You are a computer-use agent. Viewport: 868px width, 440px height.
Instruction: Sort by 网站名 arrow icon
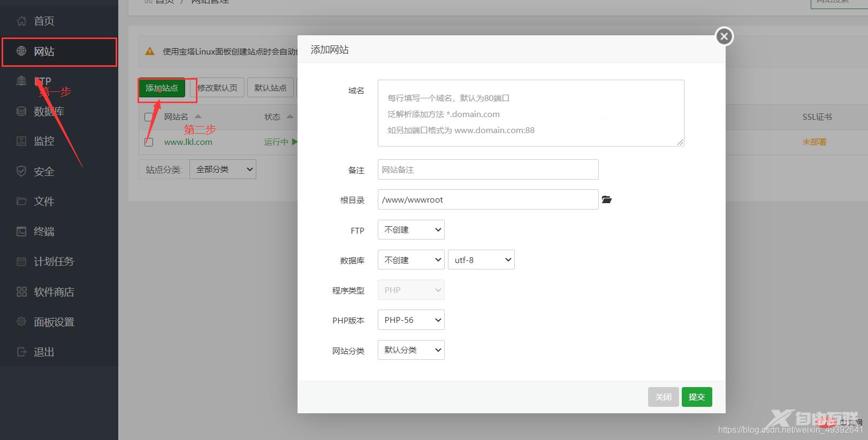(x=198, y=117)
